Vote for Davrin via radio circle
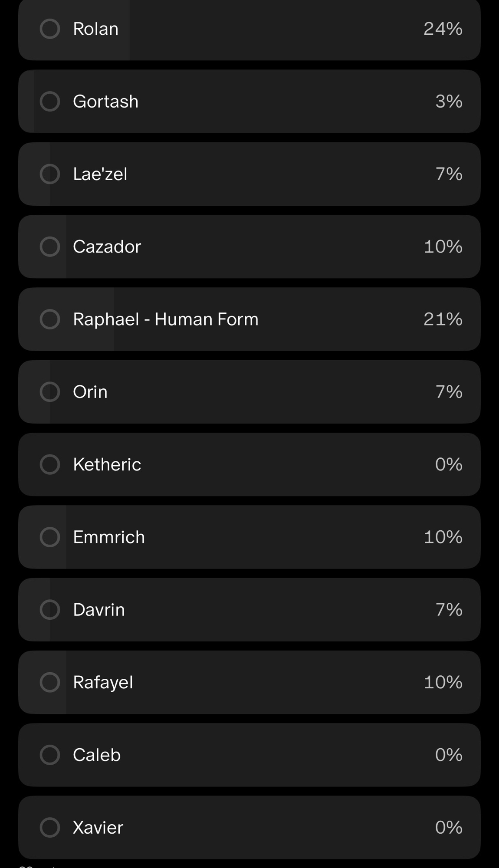Viewport: 499px width, 868px height. pyautogui.click(x=50, y=610)
